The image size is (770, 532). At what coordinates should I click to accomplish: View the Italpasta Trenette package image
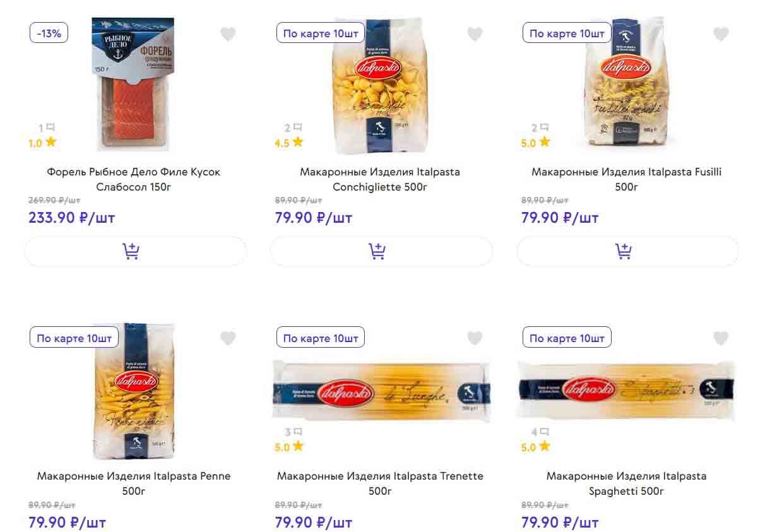381,390
